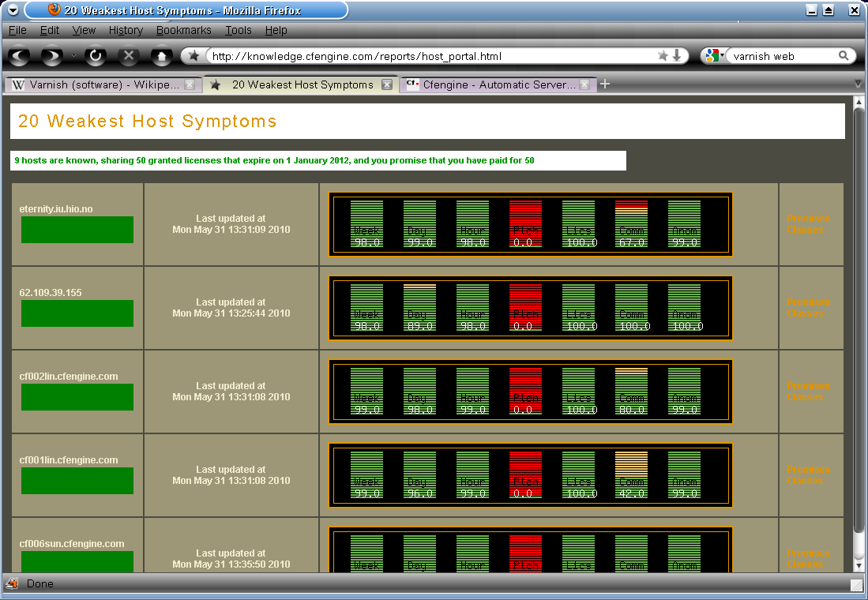Click the star icon left of the URL
The width and height of the screenshot is (868, 600).
(194, 56)
